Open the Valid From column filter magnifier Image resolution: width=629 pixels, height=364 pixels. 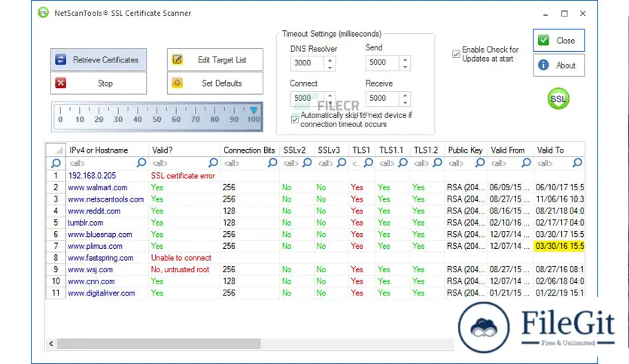pos(526,162)
